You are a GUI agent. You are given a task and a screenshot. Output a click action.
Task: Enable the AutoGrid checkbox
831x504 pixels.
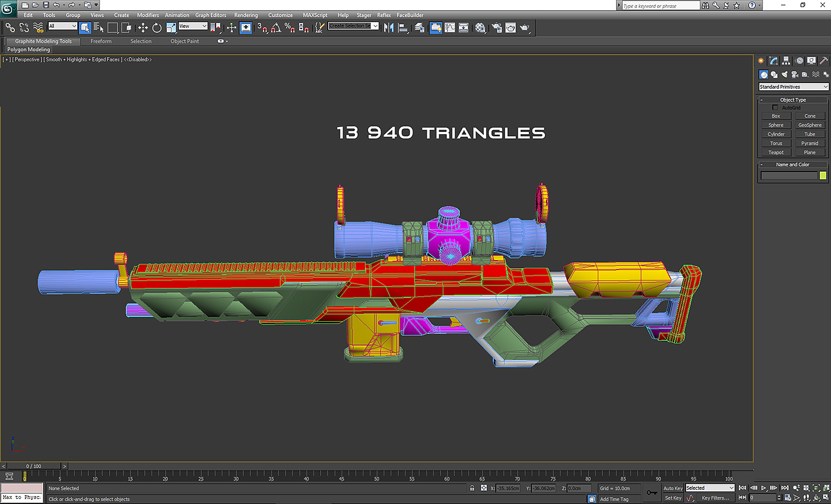coord(775,107)
